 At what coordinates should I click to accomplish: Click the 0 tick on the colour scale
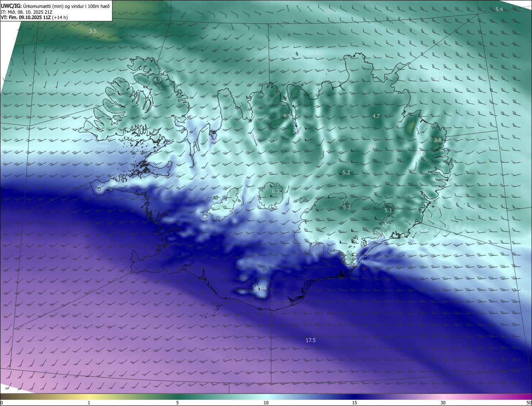pyautogui.click(x=2, y=403)
